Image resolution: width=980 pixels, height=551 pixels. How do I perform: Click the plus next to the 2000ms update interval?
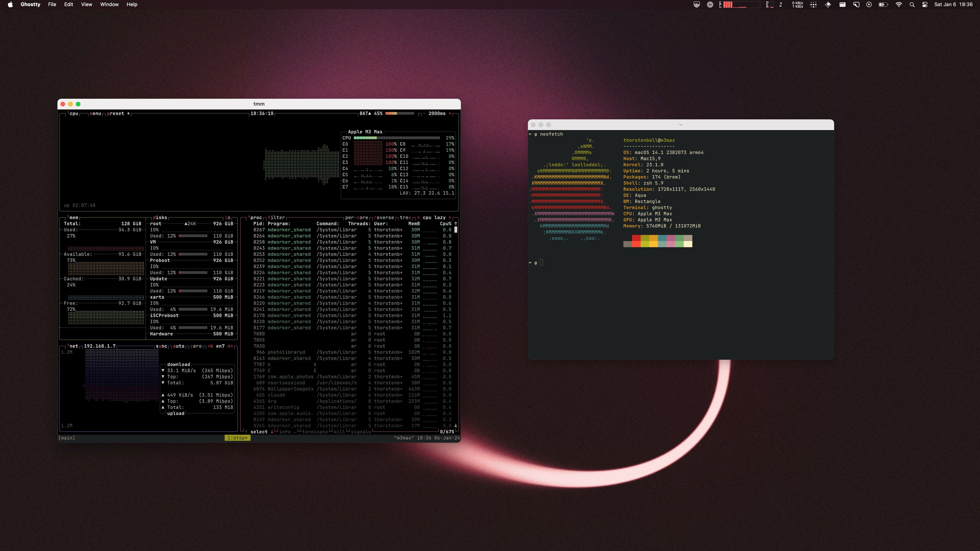pos(450,113)
